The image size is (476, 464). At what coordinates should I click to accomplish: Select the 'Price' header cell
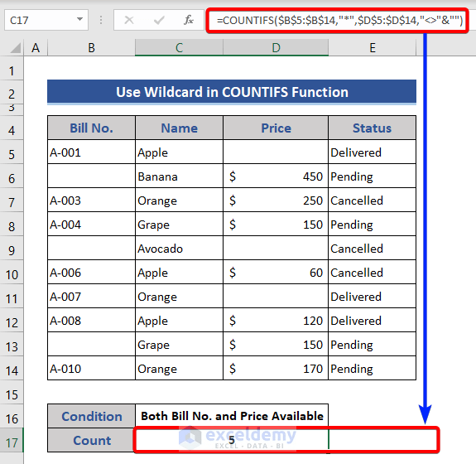coord(276,128)
